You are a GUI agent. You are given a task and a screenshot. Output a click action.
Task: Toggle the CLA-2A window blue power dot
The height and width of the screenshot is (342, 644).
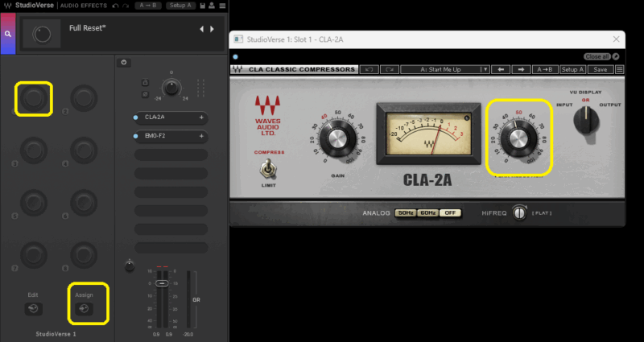(x=235, y=56)
